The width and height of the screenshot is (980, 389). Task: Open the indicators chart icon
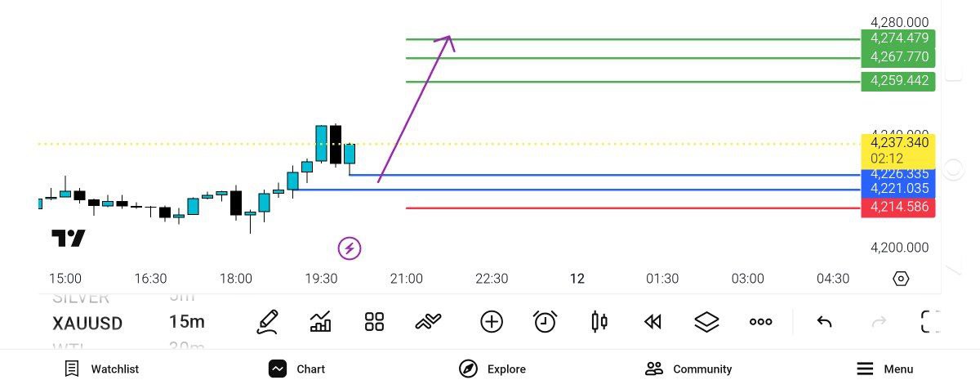click(321, 322)
